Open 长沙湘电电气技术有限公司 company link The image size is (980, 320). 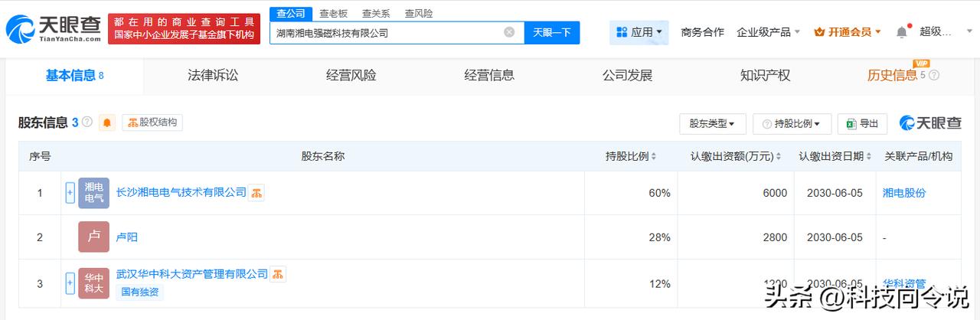point(181,192)
